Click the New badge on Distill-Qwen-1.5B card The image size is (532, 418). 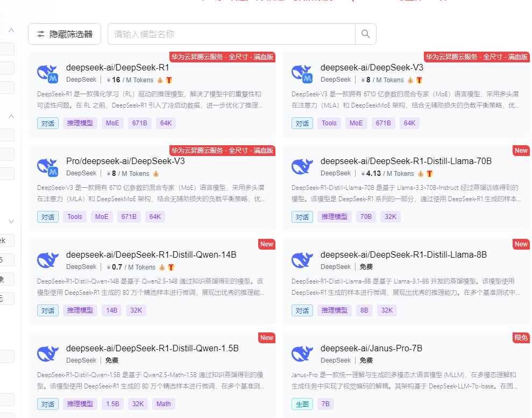click(x=267, y=338)
